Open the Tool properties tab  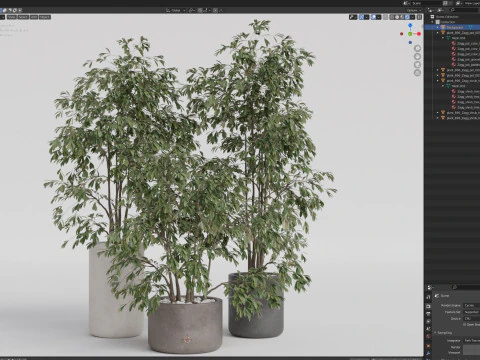coord(429,297)
